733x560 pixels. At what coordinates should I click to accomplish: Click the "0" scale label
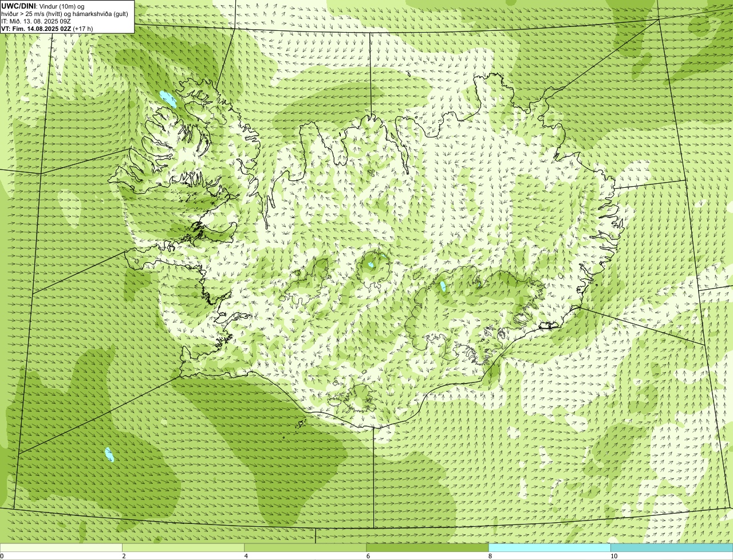coord(2,556)
